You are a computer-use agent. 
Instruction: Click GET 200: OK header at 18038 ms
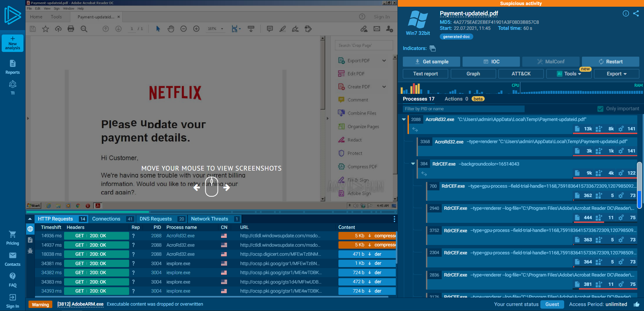[x=97, y=254]
